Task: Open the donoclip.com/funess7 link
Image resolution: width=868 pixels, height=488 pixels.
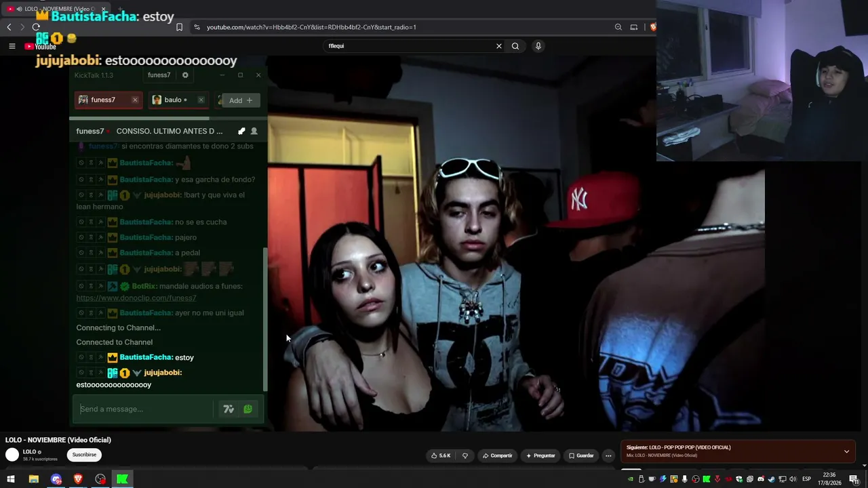Action: tap(136, 298)
